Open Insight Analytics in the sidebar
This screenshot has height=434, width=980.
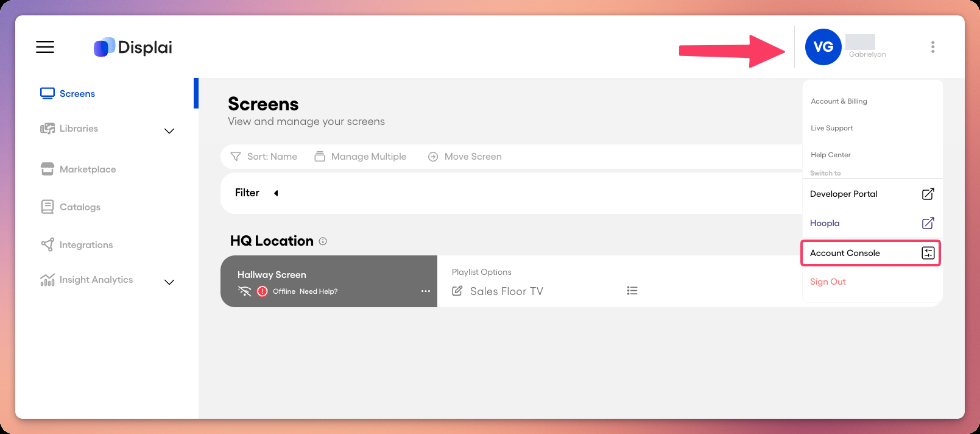click(x=96, y=280)
